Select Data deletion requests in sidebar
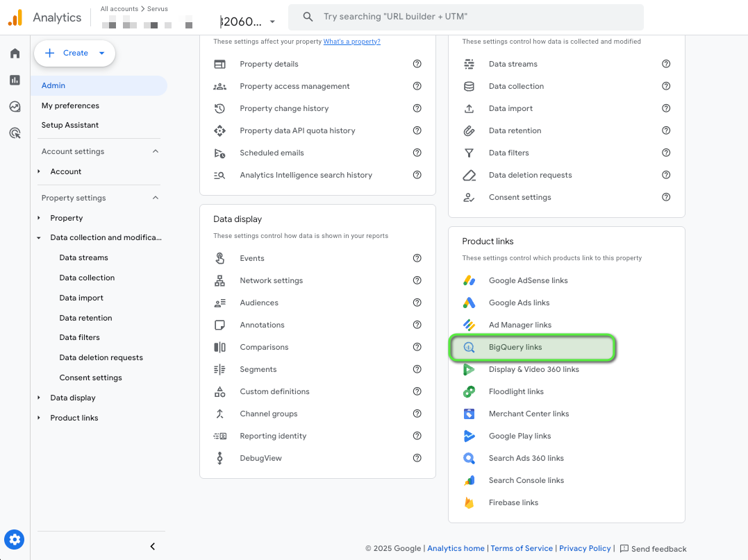The width and height of the screenshot is (748, 560). pos(101,357)
